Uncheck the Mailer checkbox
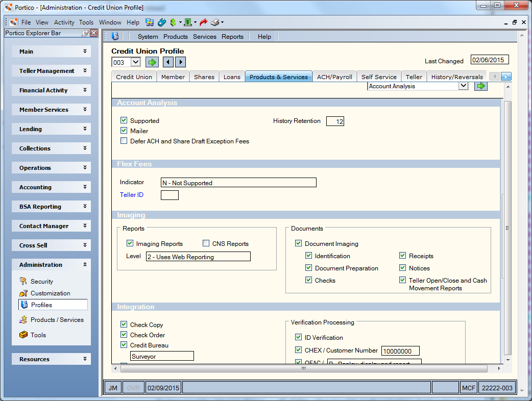Screen dimensions: 532x401 (124, 131)
